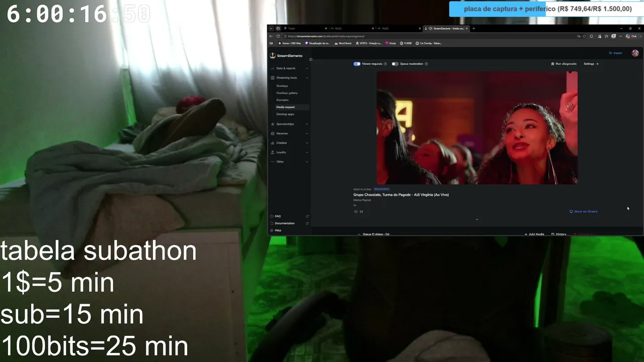644x362 pixels.
Task: Reload the current page
Action: pos(278,36)
